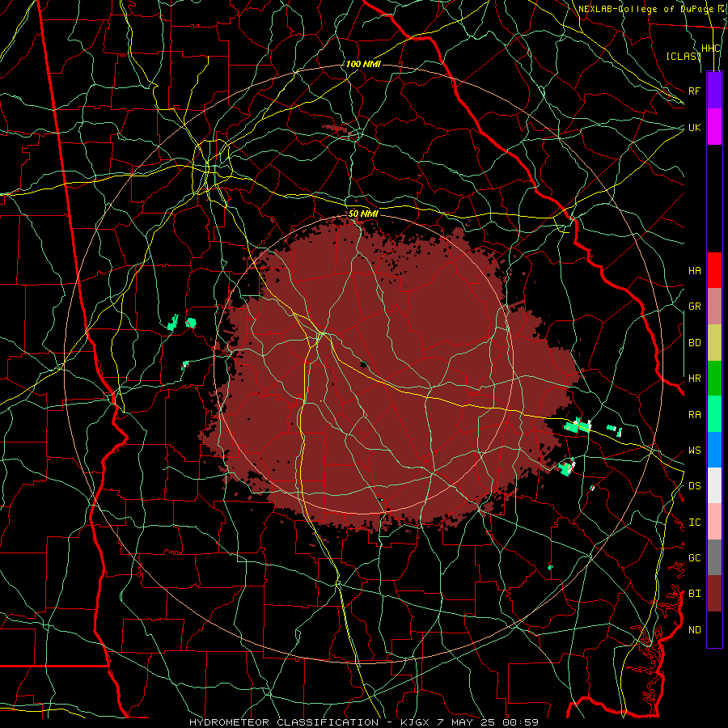The height and width of the screenshot is (728, 728).
Task: Click the 'GC' legend label
Action: (695, 558)
